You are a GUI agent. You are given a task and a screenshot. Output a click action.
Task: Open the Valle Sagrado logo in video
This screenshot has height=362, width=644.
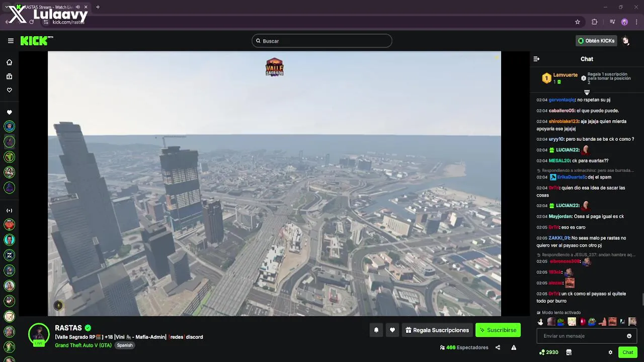click(x=274, y=67)
